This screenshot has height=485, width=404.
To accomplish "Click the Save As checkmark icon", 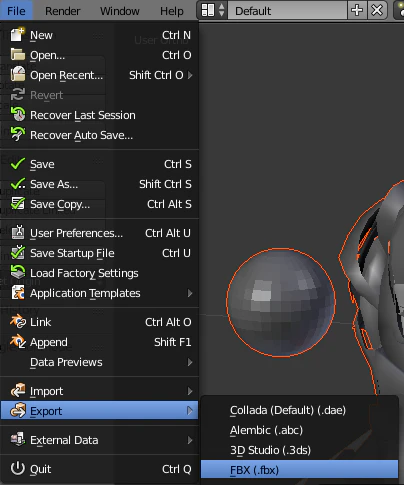I will pyautogui.click(x=18, y=184).
